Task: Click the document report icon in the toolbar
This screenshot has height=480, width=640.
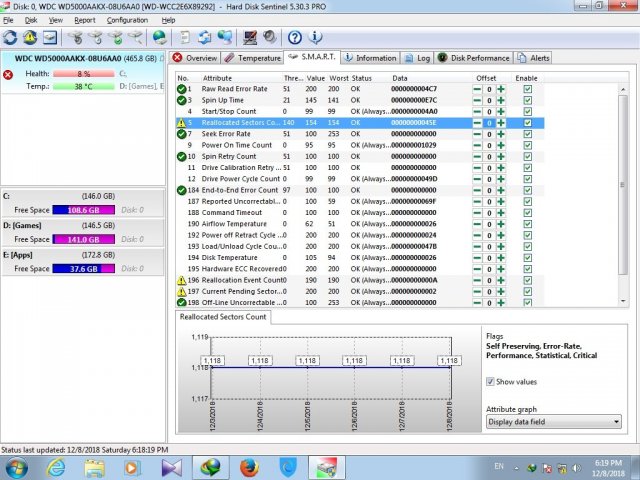Action: click(183, 37)
